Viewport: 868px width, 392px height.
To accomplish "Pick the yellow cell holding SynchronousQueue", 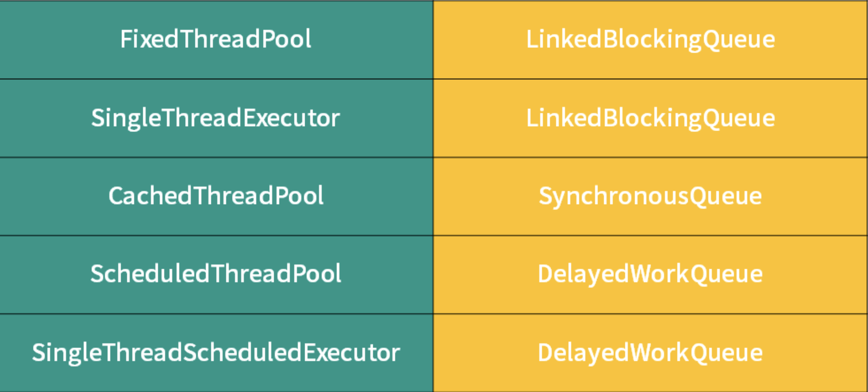I will tap(650, 196).
